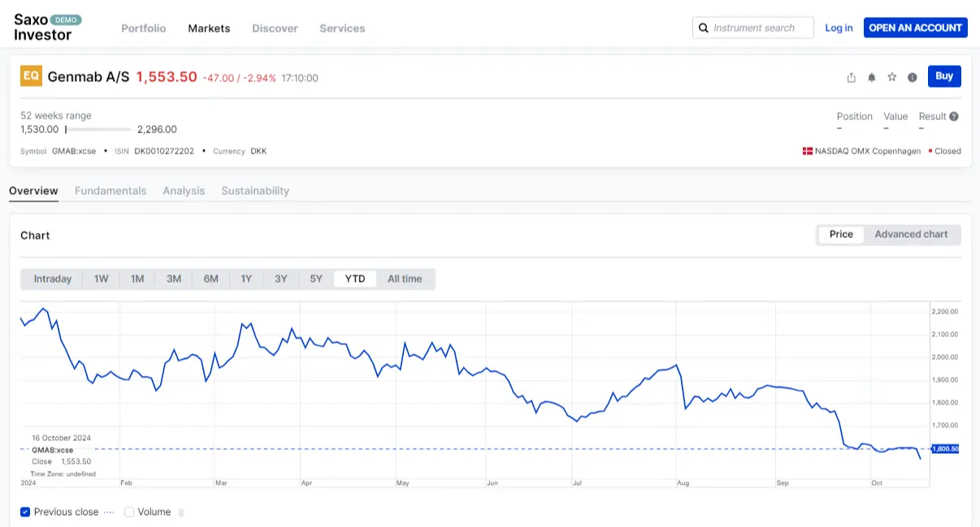Screen dimensions: 980x527
Task: Click the Saxo Investor logo
Action: pos(47,27)
